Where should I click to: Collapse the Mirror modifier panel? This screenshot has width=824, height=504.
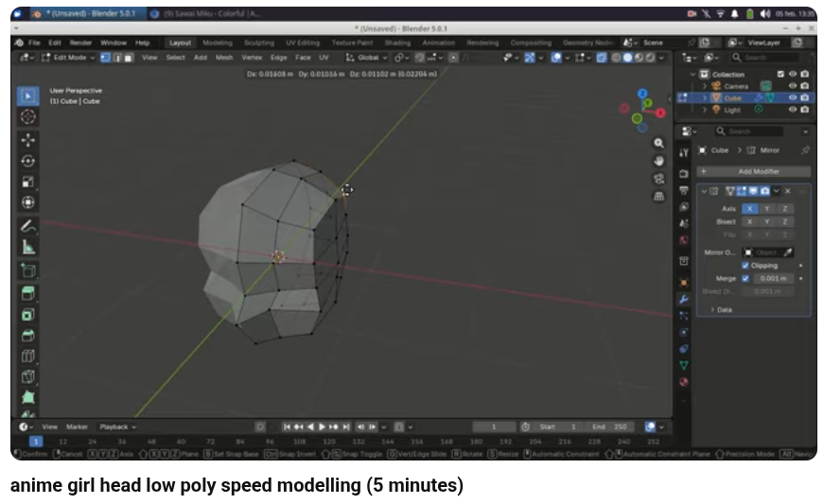coord(704,191)
